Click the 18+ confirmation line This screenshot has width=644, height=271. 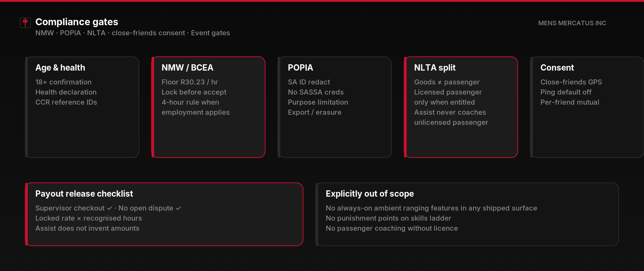(x=63, y=82)
